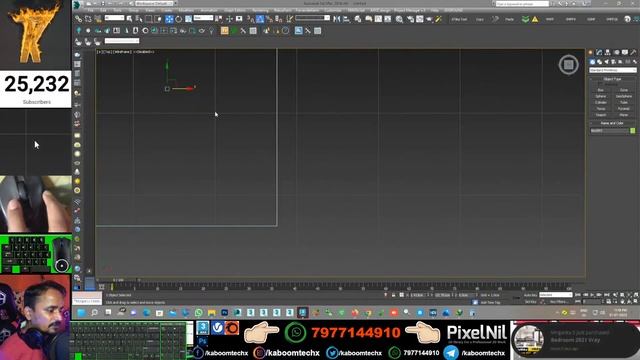The height and width of the screenshot is (360, 640).
Task: Collapse the Name and Color rollout
Action: tap(612, 123)
